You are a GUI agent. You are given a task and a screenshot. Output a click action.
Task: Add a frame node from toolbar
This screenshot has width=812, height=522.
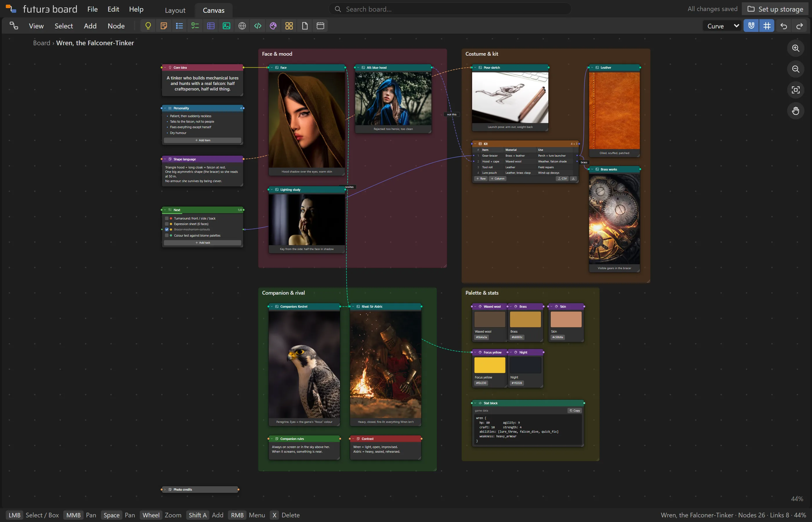click(320, 26)
